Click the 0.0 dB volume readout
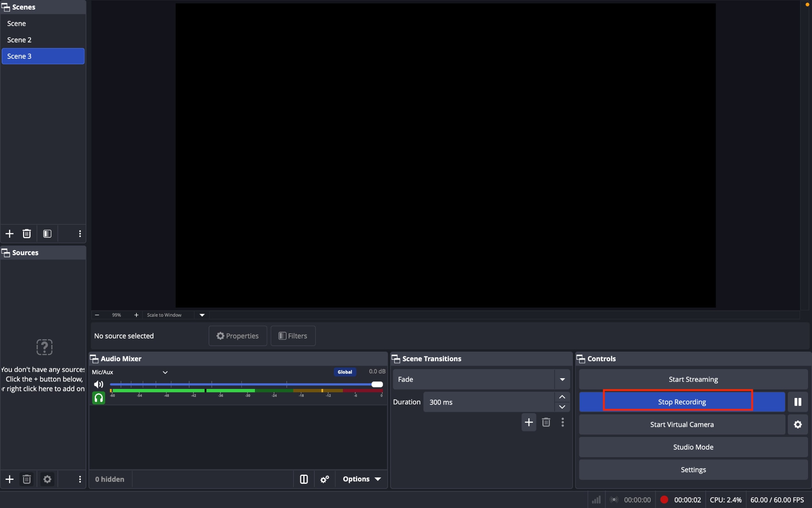Viewport: 812px width, 508px height. [377, 371]
